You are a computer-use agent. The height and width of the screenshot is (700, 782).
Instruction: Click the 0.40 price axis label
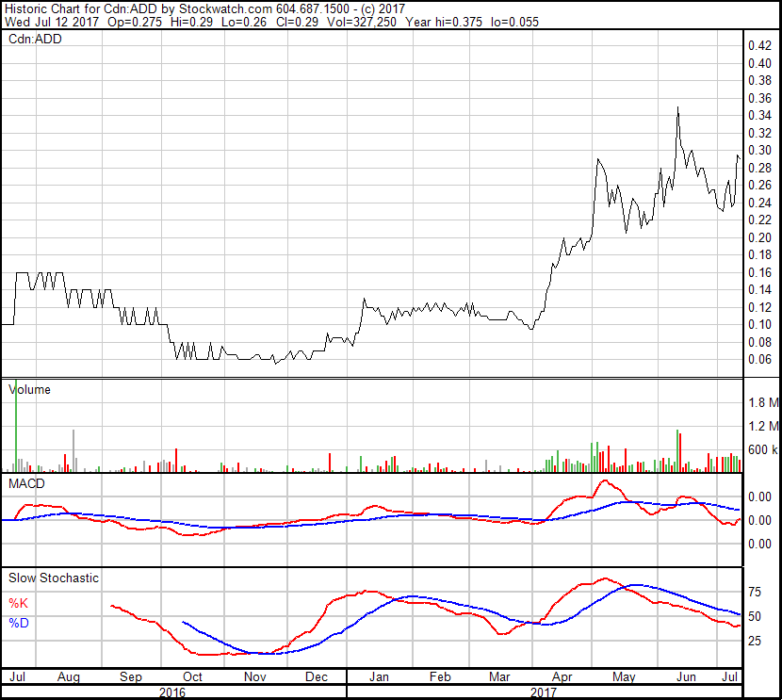pyautogui.click(x=759, y=63)
